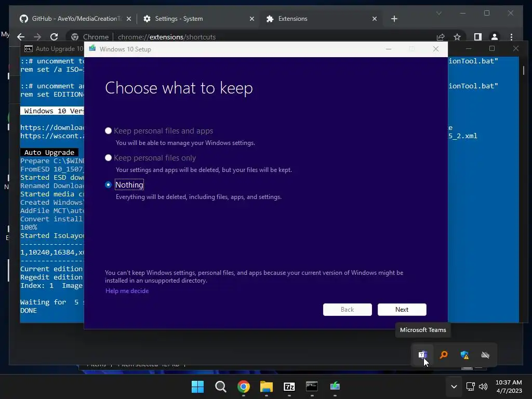Image resolution: width=532 pixels, height=399 pixels.
Task: Open taskbar Search
Action: click(x=220, y=387)
